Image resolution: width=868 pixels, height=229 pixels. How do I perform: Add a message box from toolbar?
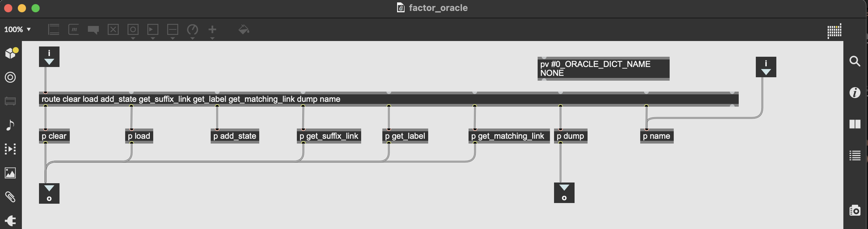point(74,30)
